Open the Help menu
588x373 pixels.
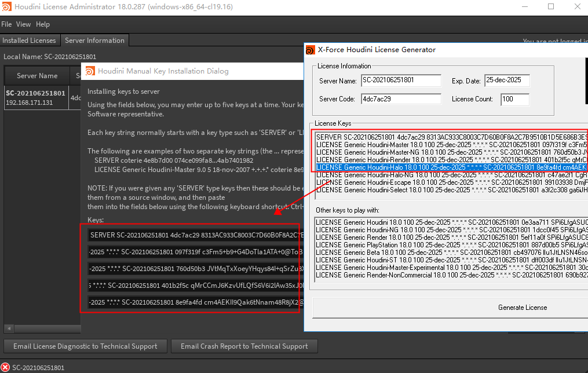click(43, 24)
